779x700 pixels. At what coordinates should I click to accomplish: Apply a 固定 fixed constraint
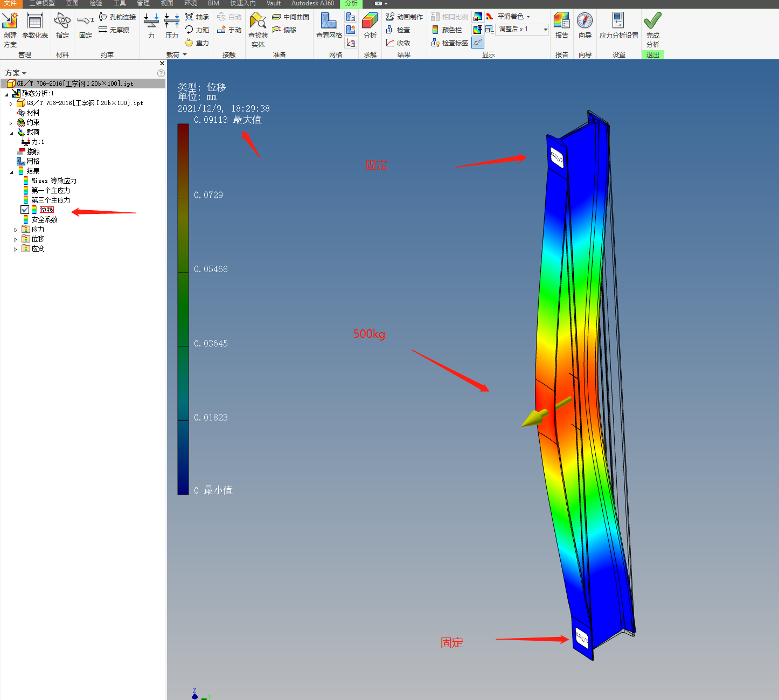[86, 26]
